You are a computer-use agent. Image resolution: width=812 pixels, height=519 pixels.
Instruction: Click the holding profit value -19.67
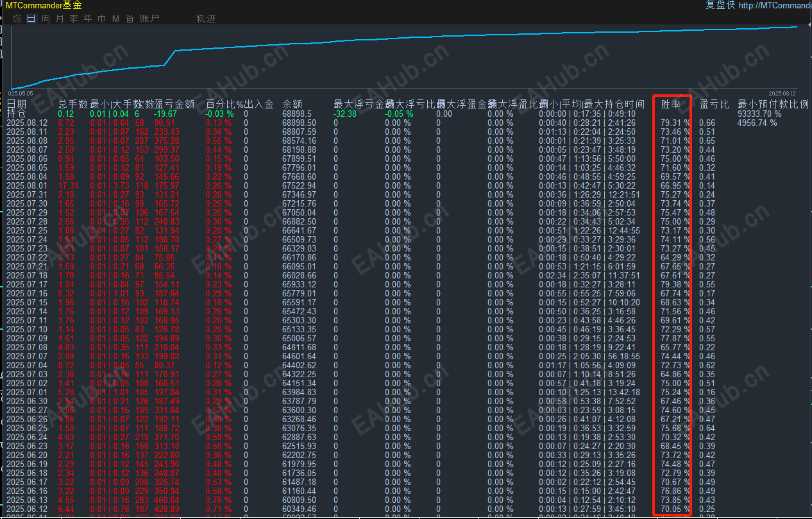coord(166,114)
